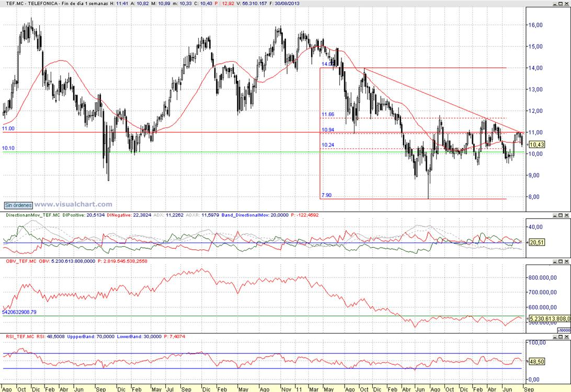Minimize the DirectionanMov indicator panel
This screenshot has width=571, height=392.
tap(555, 215)
